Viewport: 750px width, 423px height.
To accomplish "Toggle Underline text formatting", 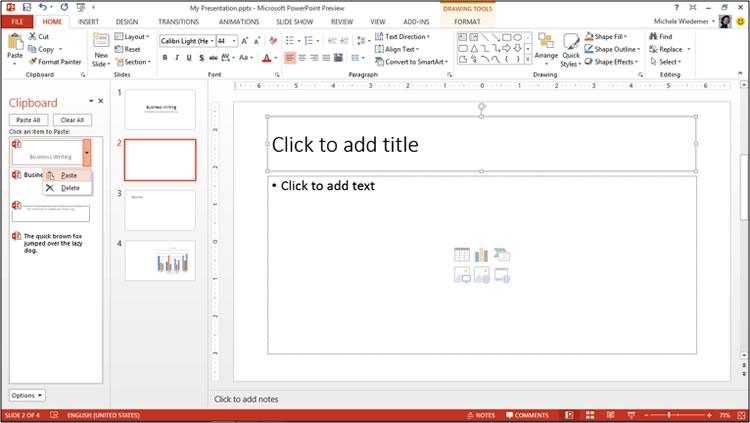I will 190,58.
